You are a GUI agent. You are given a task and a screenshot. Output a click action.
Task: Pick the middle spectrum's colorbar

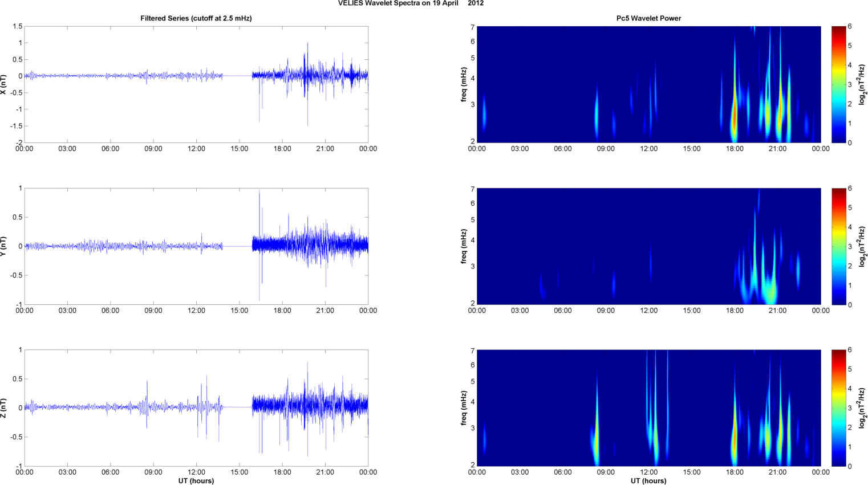(838, 246)
